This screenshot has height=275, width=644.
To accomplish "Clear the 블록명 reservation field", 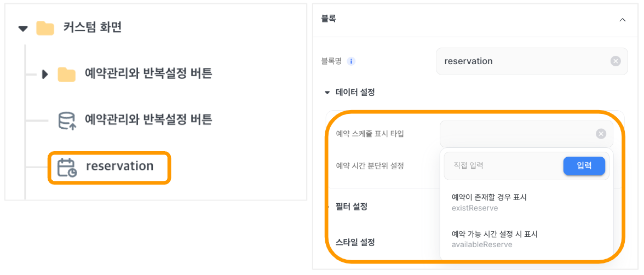I will coord(616,61).
